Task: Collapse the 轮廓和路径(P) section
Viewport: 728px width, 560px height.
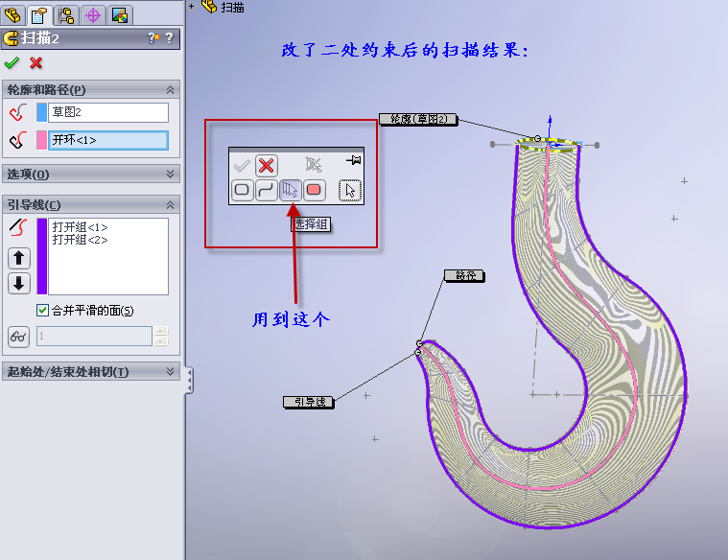Action: [x=170, y=89]
